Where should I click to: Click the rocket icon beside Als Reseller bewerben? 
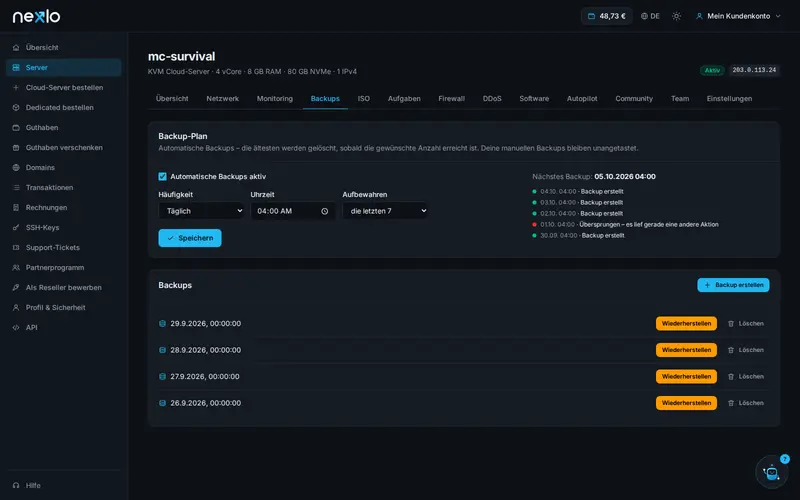(x=16, y=288)
